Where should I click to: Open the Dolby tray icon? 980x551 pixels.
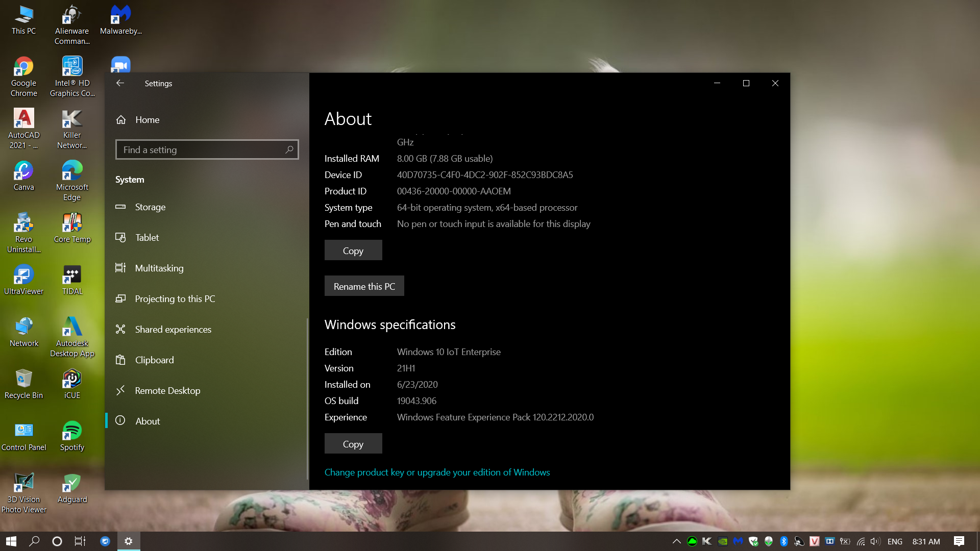tap(830, 541)
